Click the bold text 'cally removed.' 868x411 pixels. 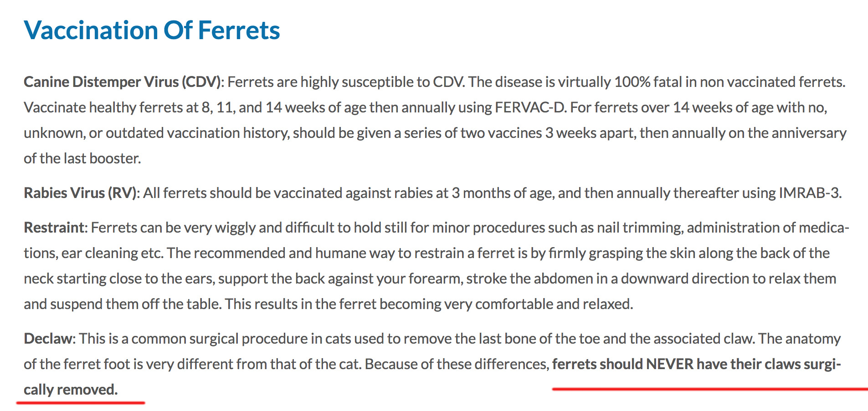[71, 390]
